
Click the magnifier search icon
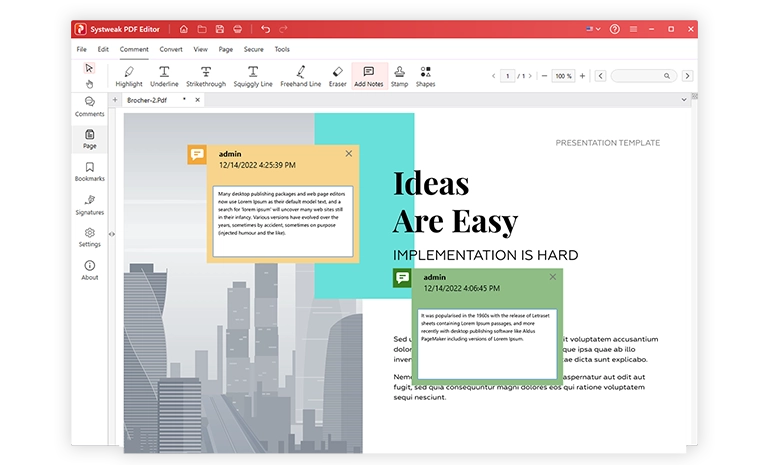tap(667, 76)
